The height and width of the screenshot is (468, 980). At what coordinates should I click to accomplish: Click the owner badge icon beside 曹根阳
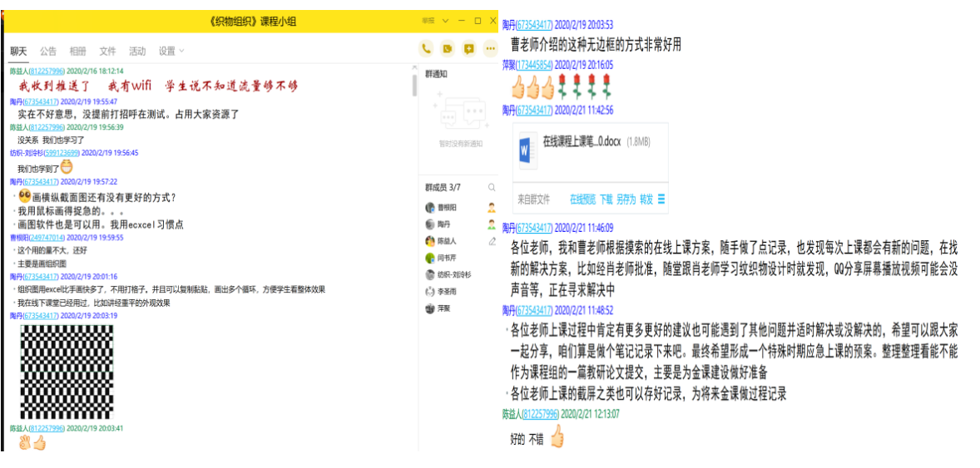pyautogui.click(x=492, y=208)
